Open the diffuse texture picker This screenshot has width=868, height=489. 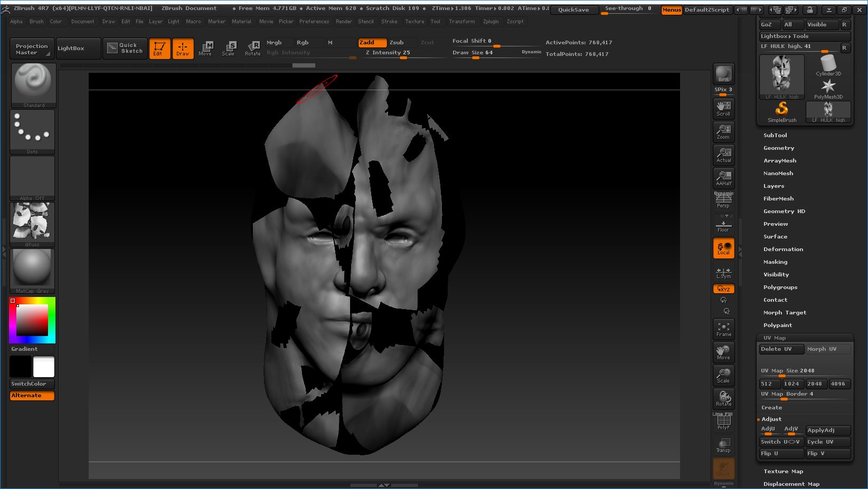click(32, 225)
